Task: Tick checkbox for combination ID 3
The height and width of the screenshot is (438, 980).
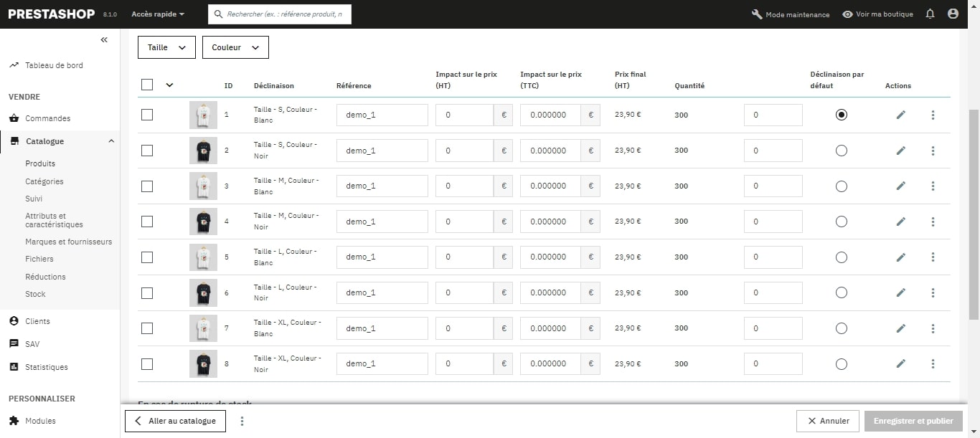Action: tap(147, 186)
